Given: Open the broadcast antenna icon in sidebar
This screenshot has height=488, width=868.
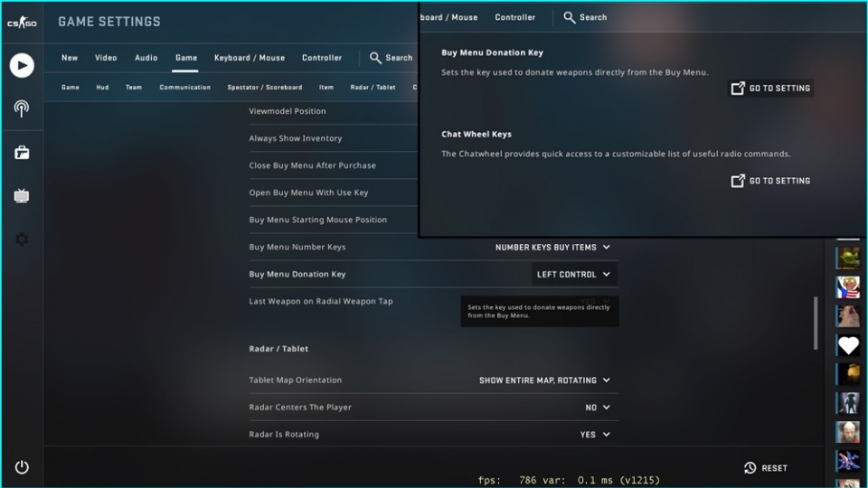Looking at the screenshot, I should pos(22,108).
